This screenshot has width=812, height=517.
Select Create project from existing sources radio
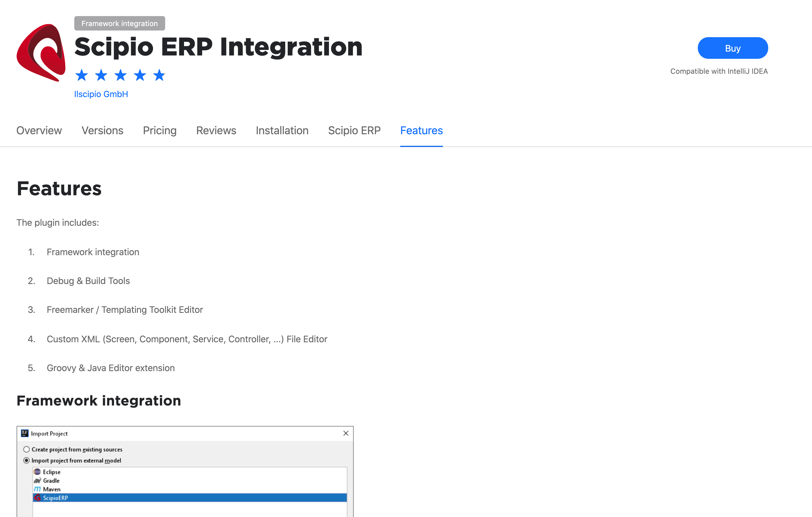pyautogui.click(x=26, y=450)
